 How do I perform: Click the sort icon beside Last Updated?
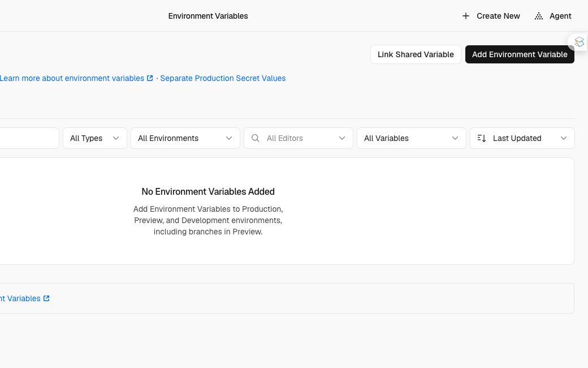482,138
